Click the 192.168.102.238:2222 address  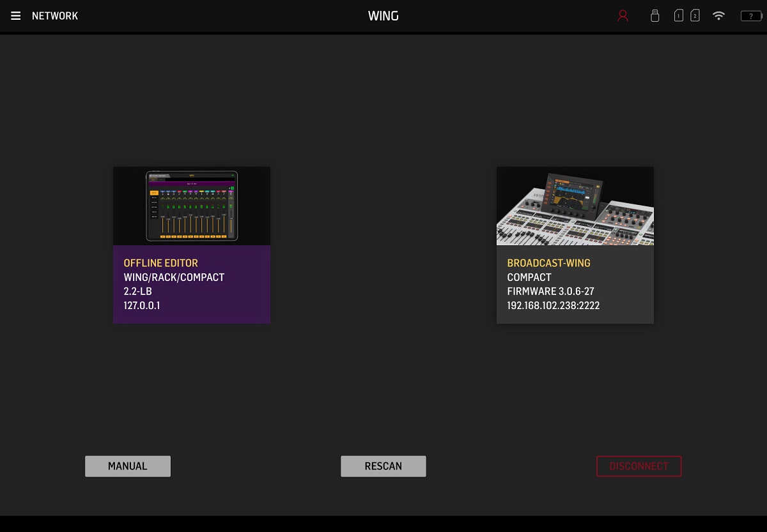click(x=554, y=305)
